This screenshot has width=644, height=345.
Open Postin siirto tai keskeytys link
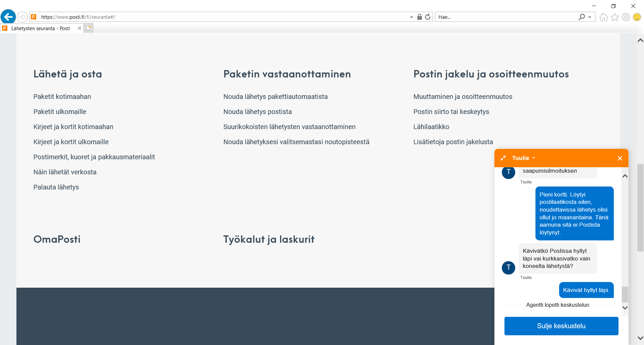click(451, 112)
